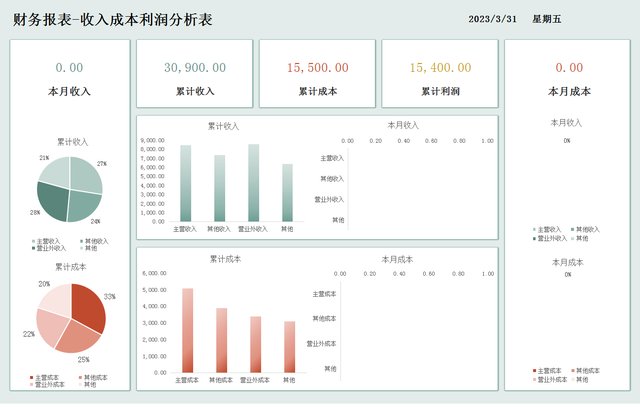Select the green 0.00 value above bold 本月收入
This screenshot has width=640, height=409.
coord(69,67)
